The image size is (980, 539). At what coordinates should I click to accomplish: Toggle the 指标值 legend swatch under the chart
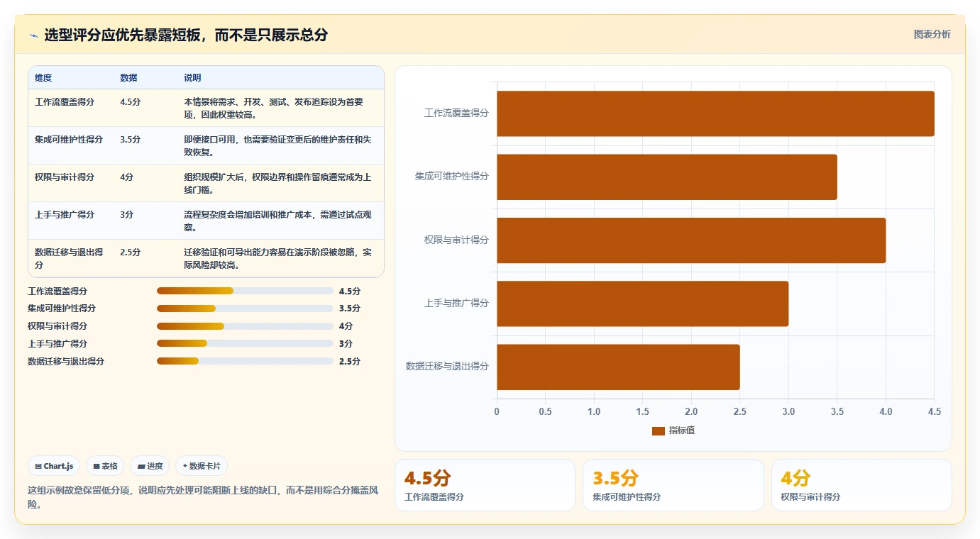pos(658,430)
